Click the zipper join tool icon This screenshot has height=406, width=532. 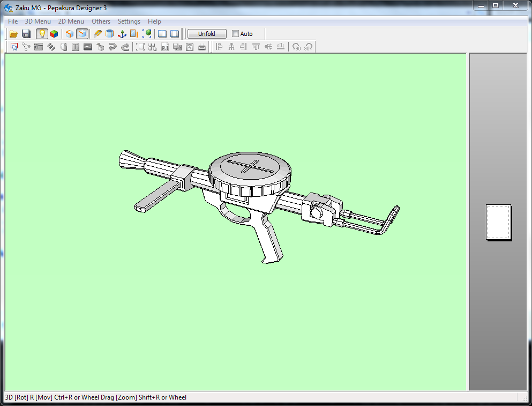(x=39, y=47)
